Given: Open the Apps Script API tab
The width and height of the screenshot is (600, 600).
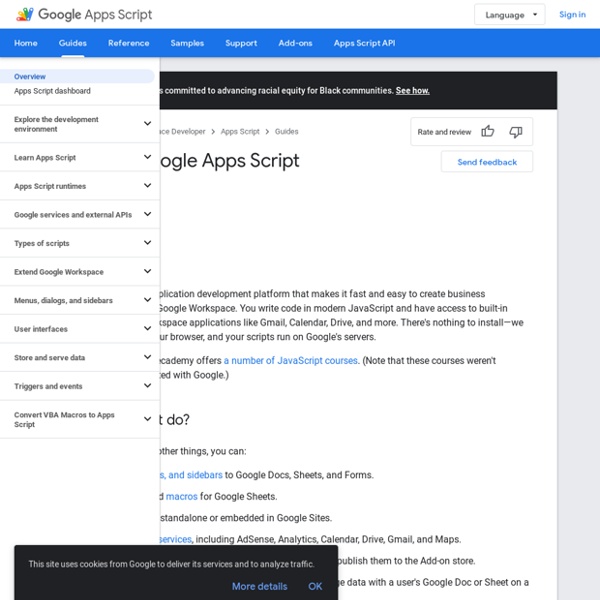Looking at the screenshot, I should pyautogui.click(x=364, y=43).
